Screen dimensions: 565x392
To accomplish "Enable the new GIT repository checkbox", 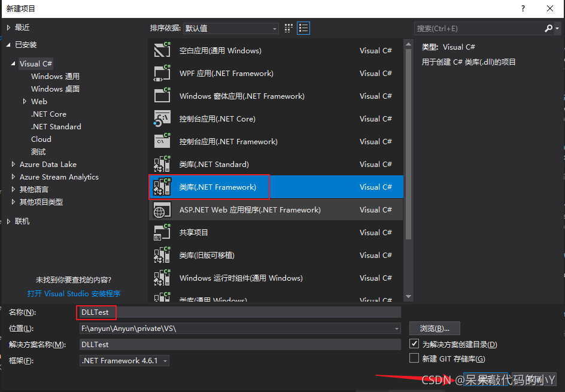I will pyautogui.click(x=414, y=358).
